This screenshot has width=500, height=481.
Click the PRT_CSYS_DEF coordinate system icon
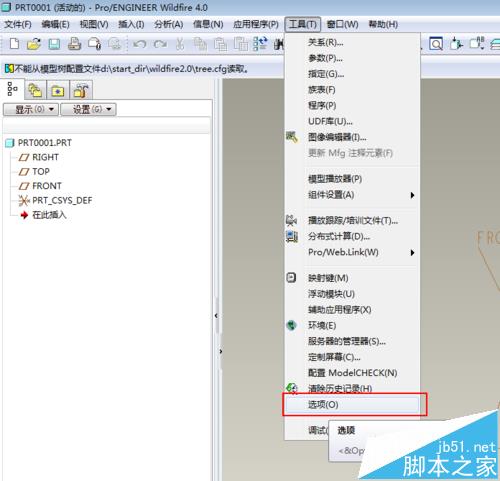pyautogui.click(x=24, y=200)
